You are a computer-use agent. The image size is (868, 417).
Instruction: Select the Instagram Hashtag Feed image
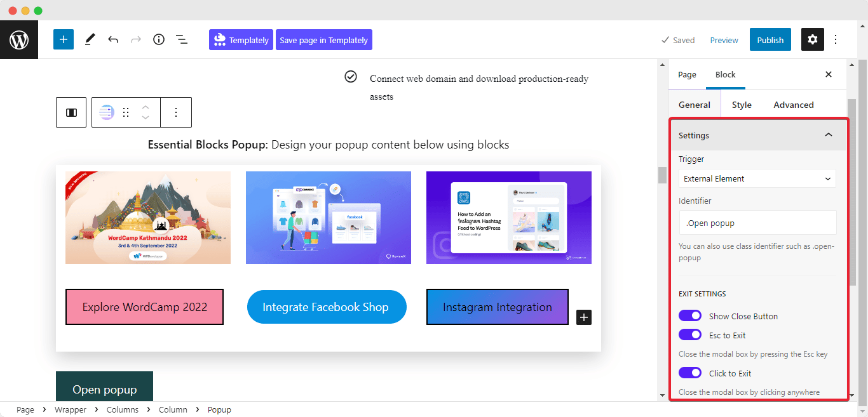pyautogui.click(x=509, y=218)
